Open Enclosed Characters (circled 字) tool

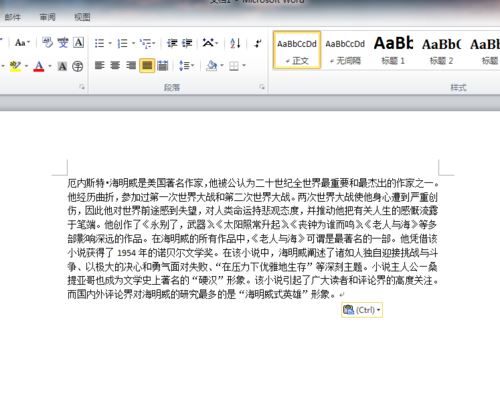click(x=78, y=66)
